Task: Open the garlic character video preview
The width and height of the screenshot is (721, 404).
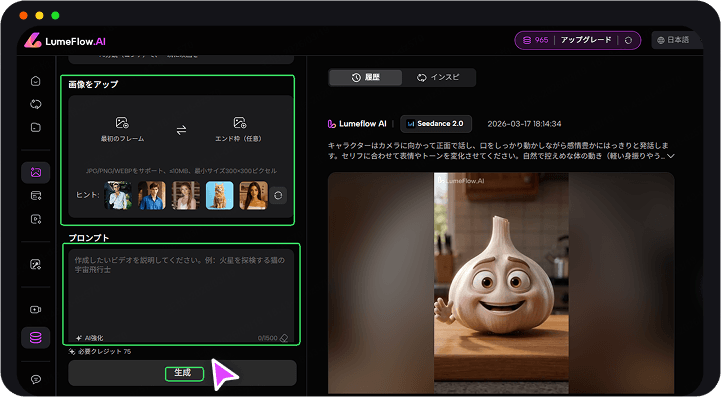Action: coord(501,283)
